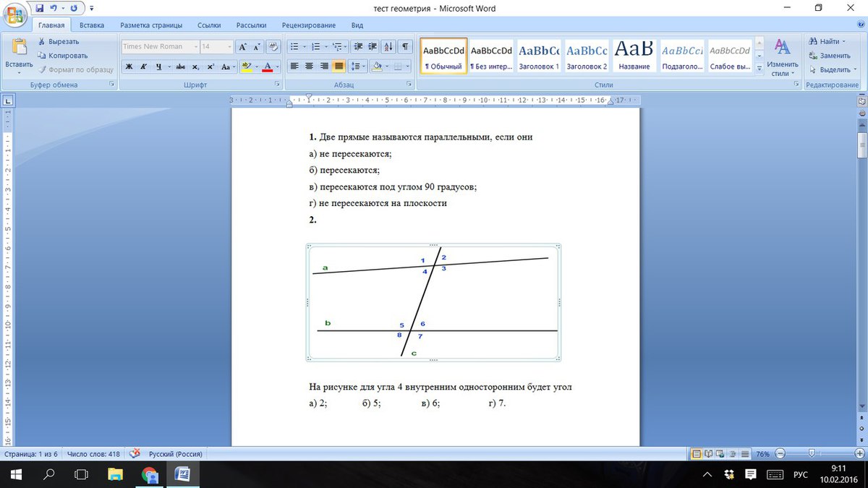
Task: Undo the last action
Action: coord(53,8)
